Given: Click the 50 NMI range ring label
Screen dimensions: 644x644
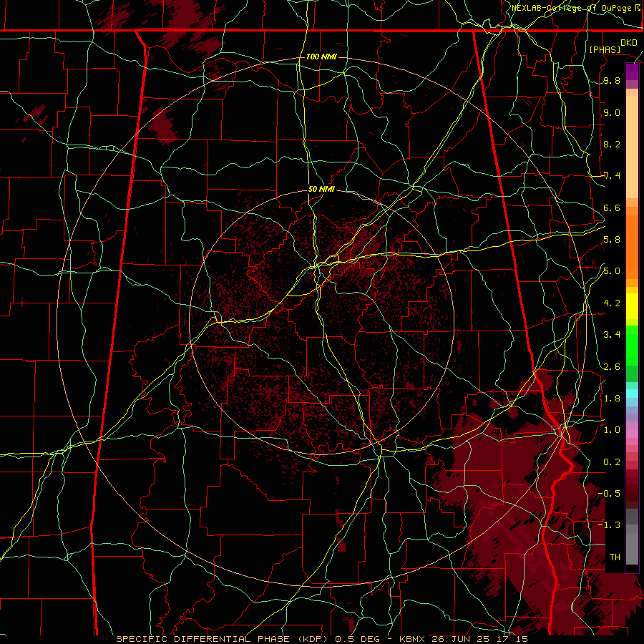Looking at the screenshot, I should click(x=321, y=190).
